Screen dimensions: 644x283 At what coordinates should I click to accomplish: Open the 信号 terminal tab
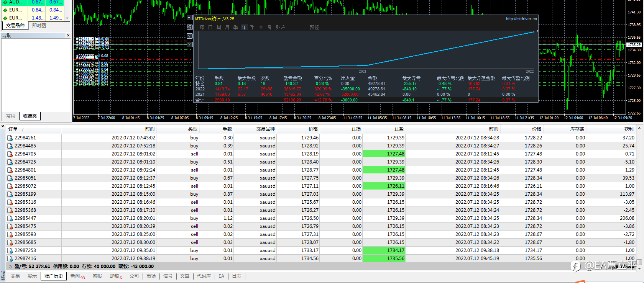click(168, 276)
